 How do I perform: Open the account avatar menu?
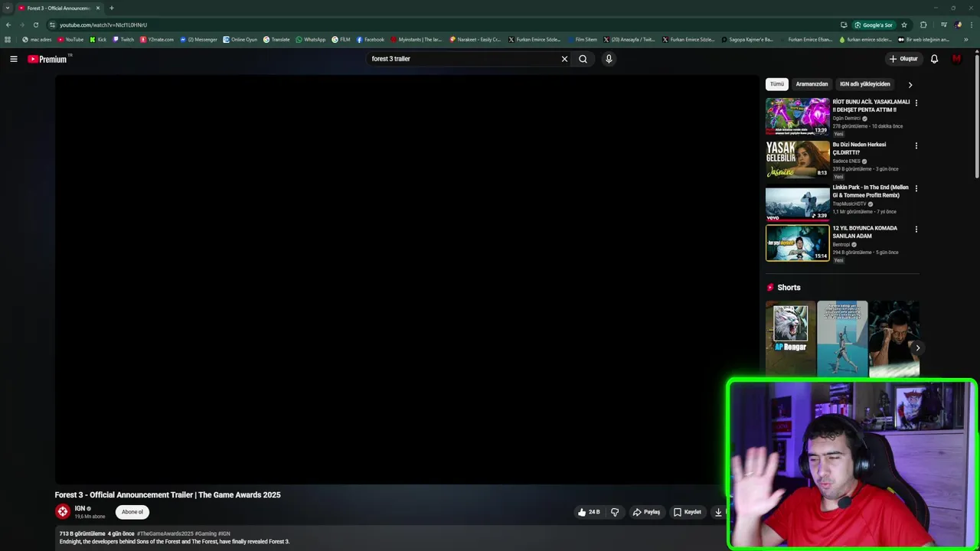956,59
